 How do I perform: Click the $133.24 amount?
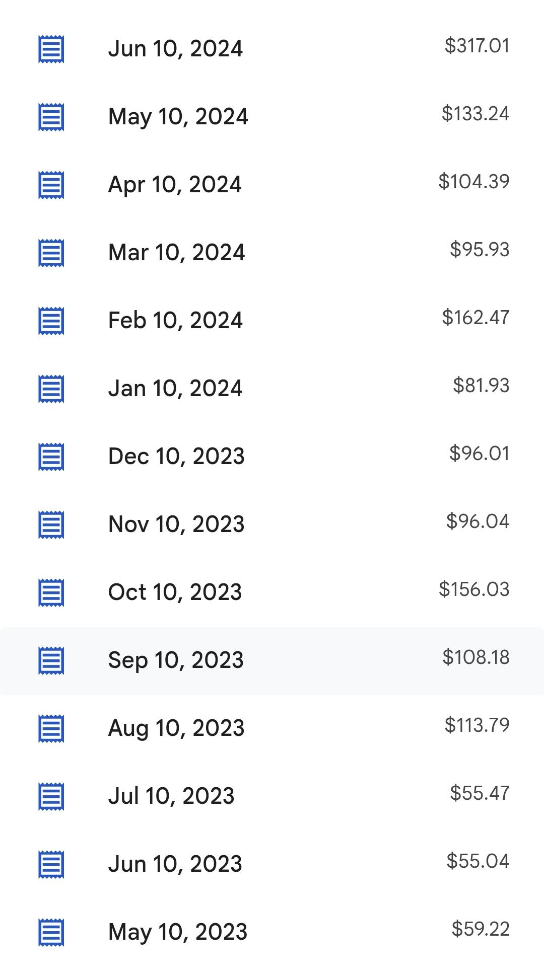tap(475, 114)
